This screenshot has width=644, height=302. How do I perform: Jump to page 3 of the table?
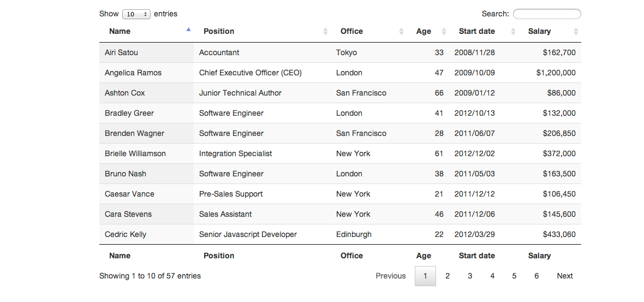[470, 276]
